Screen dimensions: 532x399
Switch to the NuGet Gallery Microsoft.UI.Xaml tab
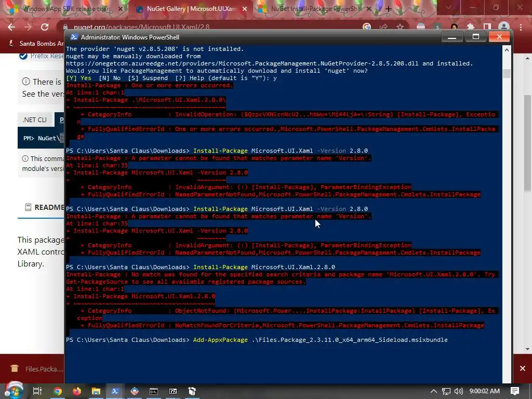192,9
